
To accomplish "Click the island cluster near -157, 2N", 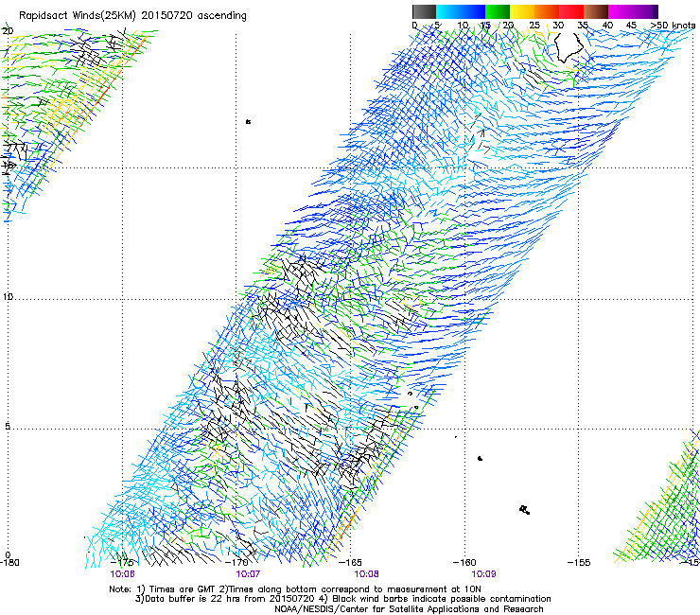I will pos(525,510).
